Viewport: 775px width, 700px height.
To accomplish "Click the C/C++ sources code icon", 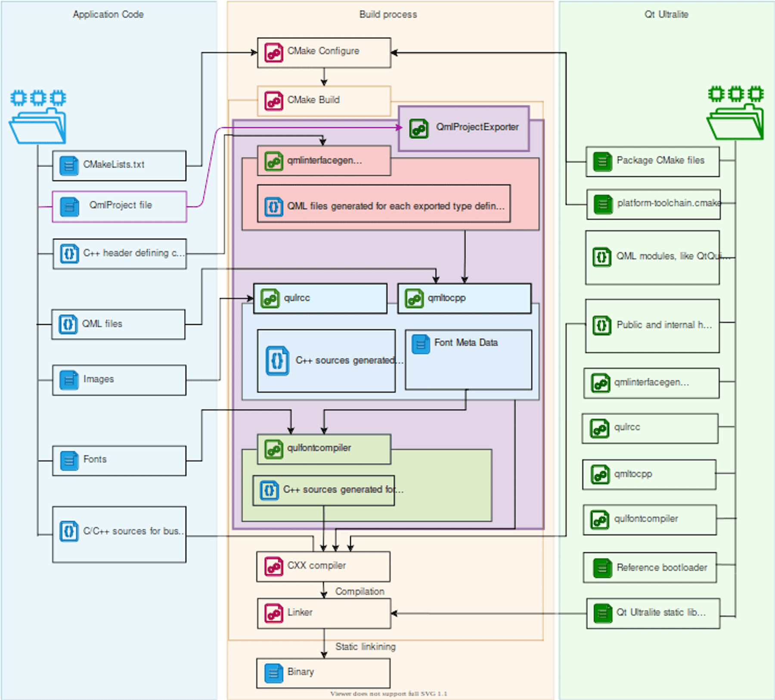I will click(69, 531).
